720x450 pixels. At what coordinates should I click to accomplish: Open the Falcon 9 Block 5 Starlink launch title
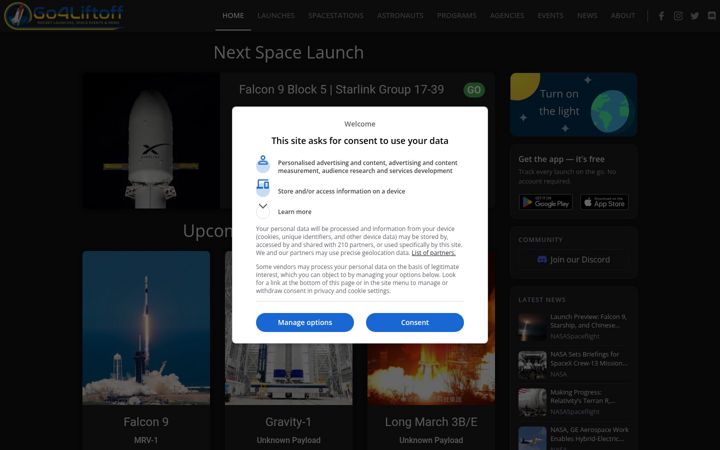pos(341,89)
